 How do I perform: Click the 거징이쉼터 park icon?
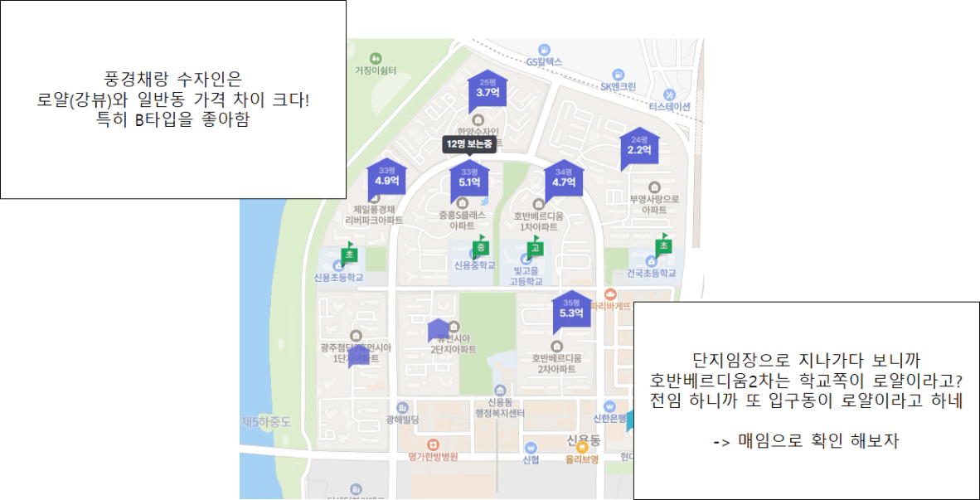[x=375, y=58]
